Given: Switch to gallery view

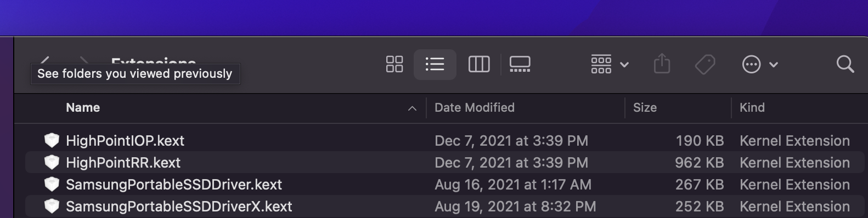Looking at the screenshot, I should (x=520, y=64).
